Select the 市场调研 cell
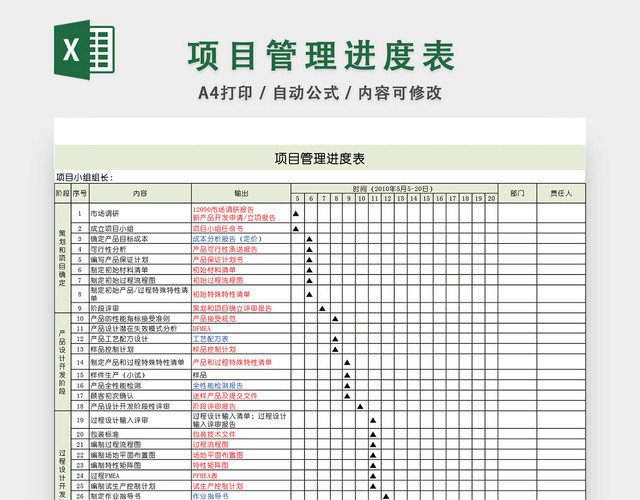The height and width of the screenshot is (500, 640). [x=140, y=213]
